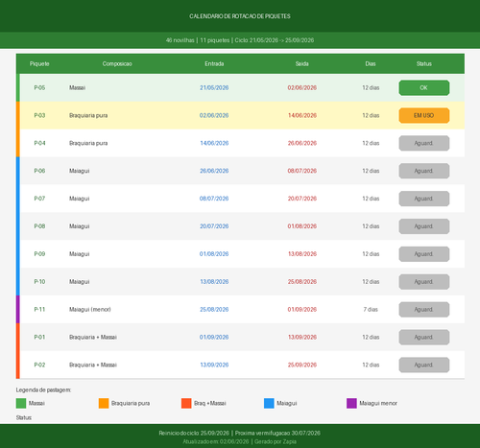The height and width of the screenshot is (448, 480).
Task: Click P-11 Aguard. status badge
Action: [x=424, y=309]
